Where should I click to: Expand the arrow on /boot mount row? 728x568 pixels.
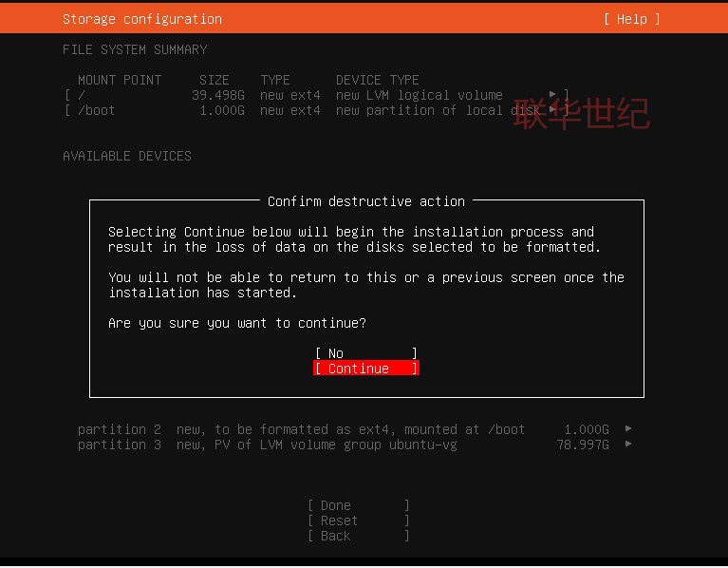pyautogui.click(x=552, y=109)
